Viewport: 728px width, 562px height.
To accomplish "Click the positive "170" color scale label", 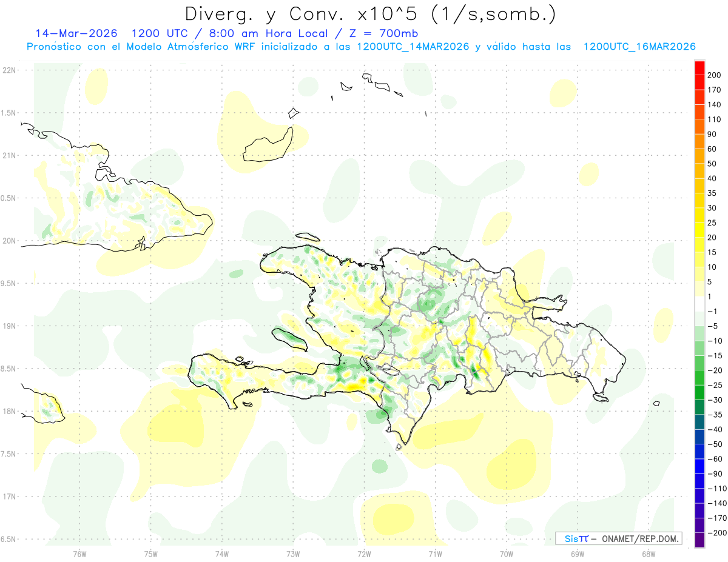I will coord(714,90).
